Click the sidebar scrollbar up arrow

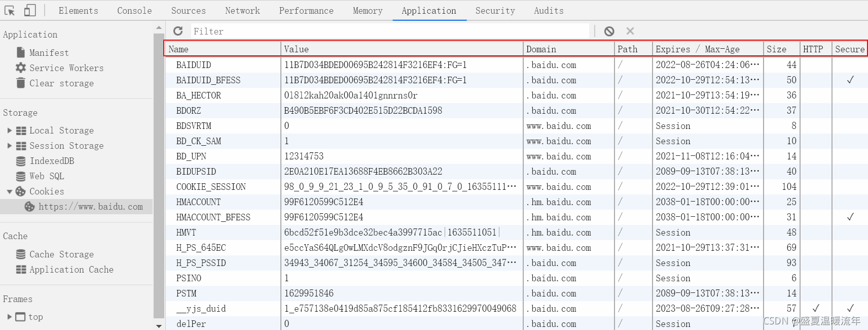coord(159,27)
